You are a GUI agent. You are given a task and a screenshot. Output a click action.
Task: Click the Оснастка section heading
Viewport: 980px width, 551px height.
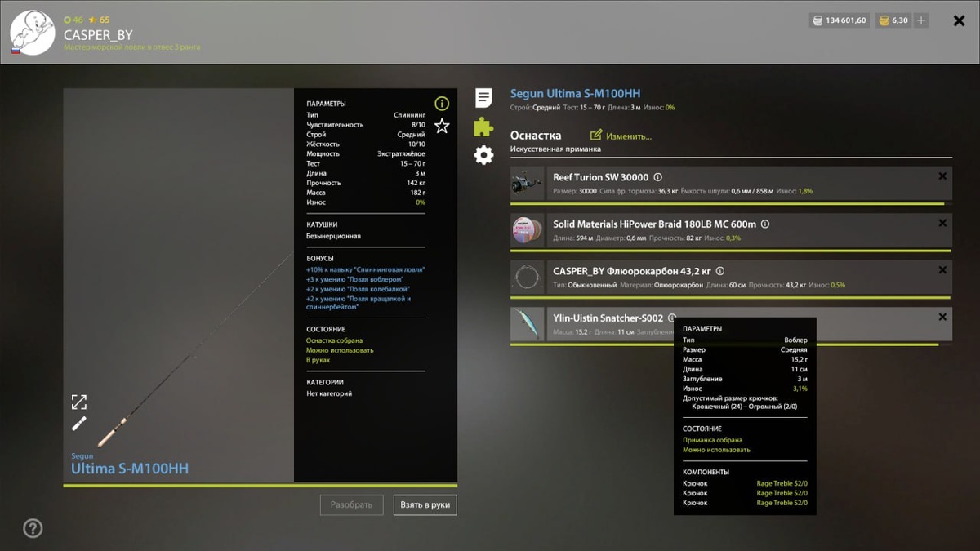tap(536, 136)
